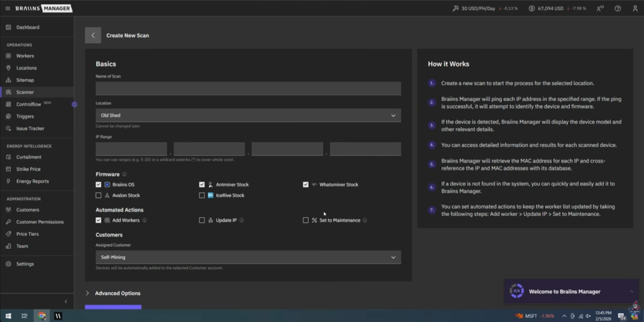
Task: Open Chrome from the Windows taskbar
Action: (42, 316)
